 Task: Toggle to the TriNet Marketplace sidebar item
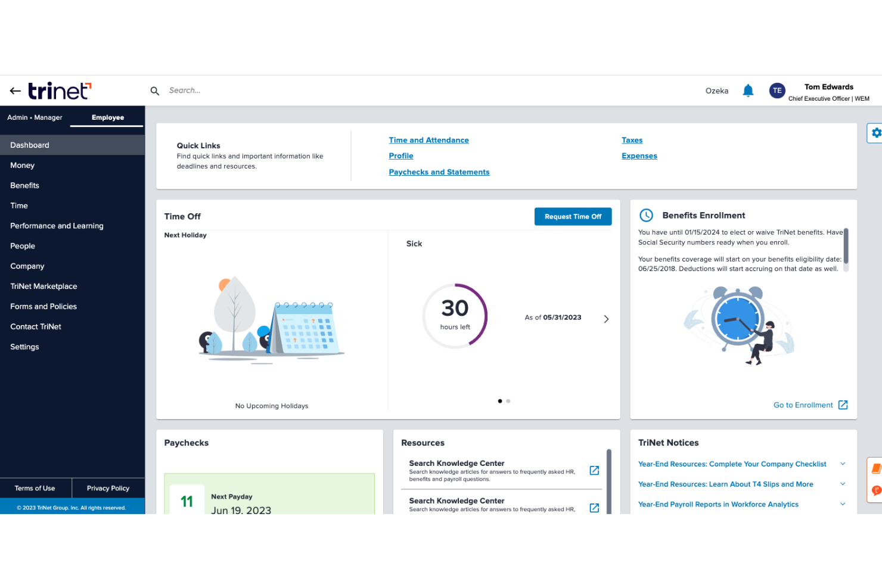[44, 286]
